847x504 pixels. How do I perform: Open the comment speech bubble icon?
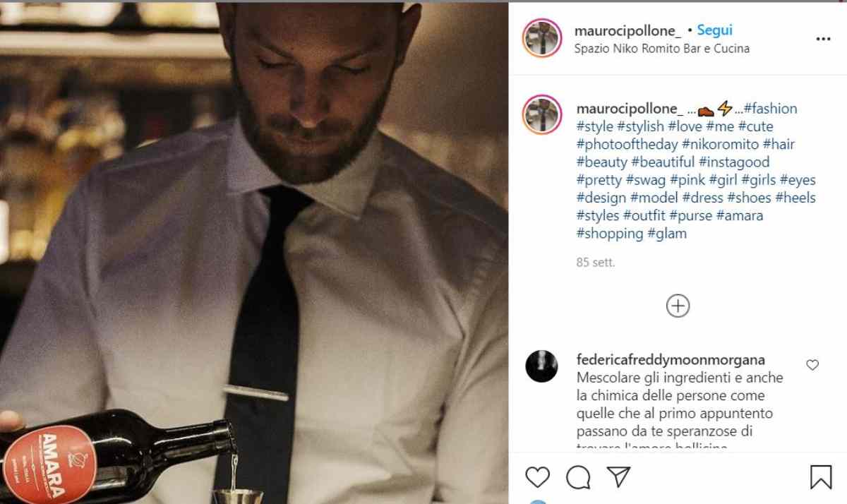[x=578, y=478]
